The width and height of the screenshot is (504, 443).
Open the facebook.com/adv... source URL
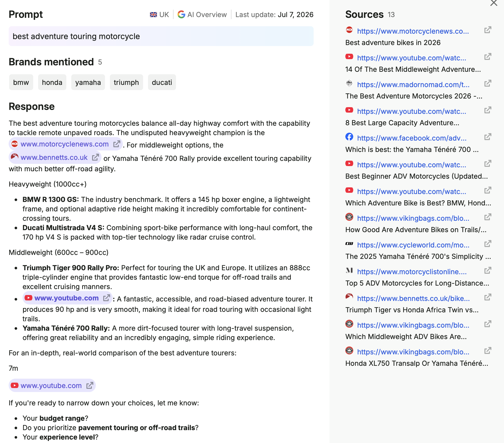click(412, 138)
